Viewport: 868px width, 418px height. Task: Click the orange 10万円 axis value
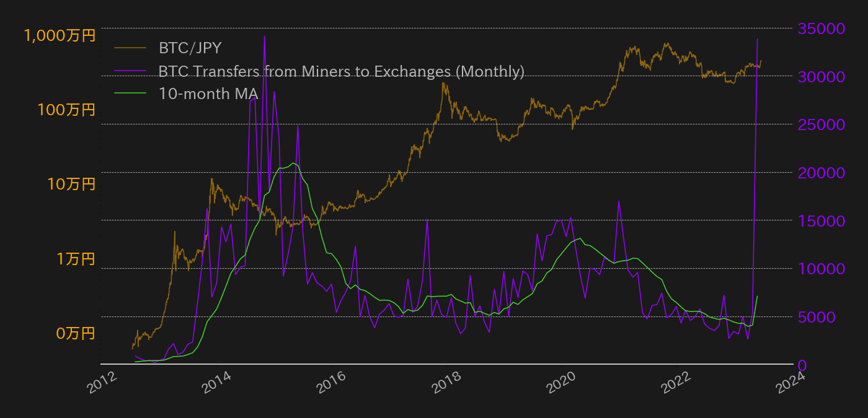[72, 185]
